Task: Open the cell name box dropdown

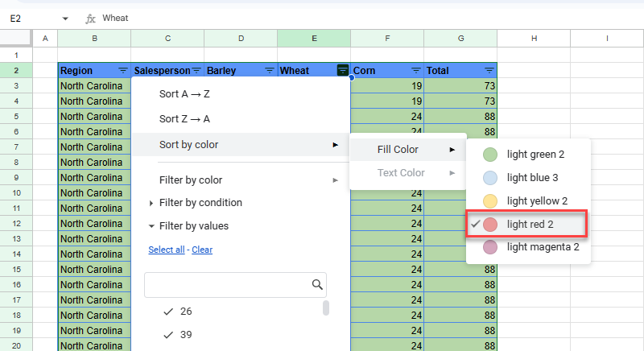Action: 64,18
